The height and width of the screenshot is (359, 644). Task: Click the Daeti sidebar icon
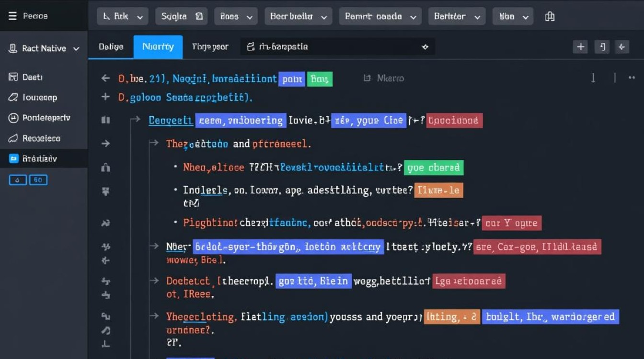point(13,77)
